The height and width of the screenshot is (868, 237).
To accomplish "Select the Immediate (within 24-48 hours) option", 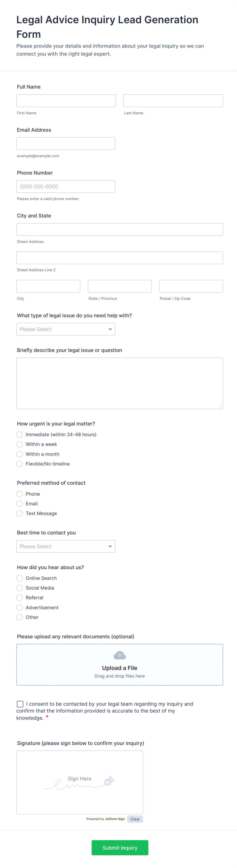I will [20, 435].
